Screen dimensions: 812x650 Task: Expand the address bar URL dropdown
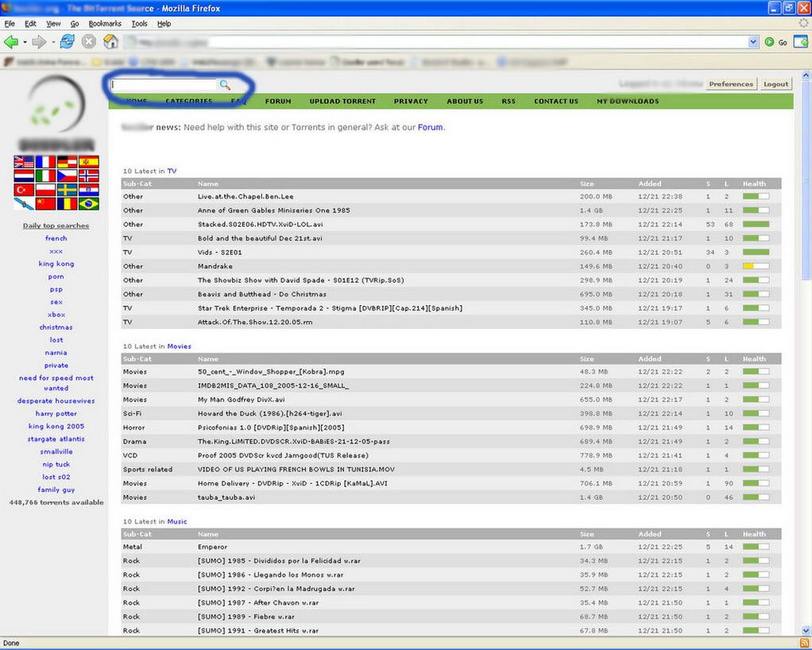tap(753, 42)
